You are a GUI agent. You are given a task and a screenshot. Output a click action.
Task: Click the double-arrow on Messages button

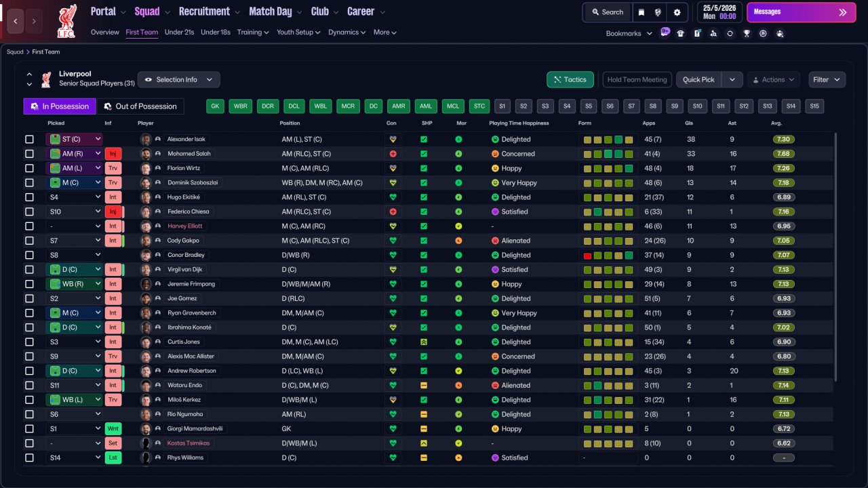click(843, 12)
